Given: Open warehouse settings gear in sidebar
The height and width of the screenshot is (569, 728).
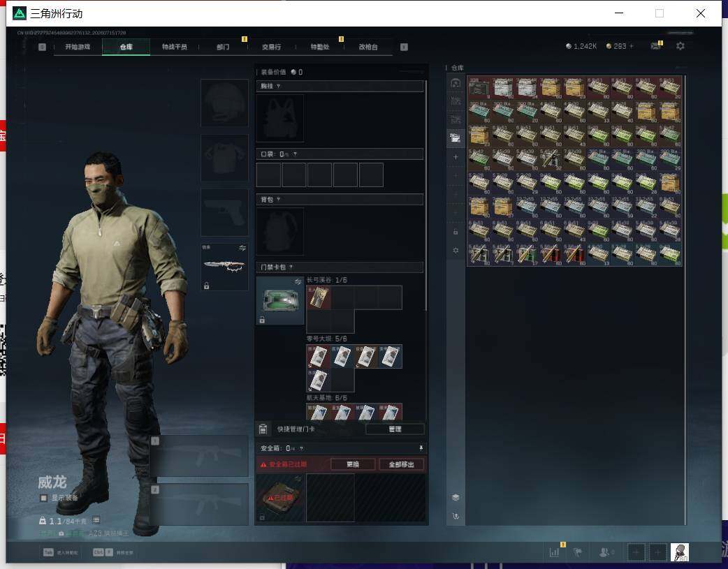Looking at the screenshot, I should coord(456,251).
